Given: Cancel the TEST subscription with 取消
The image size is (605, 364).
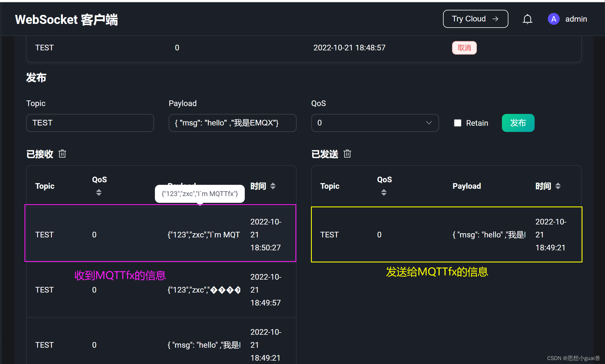Looking at the screenshot, I should 464,48.
